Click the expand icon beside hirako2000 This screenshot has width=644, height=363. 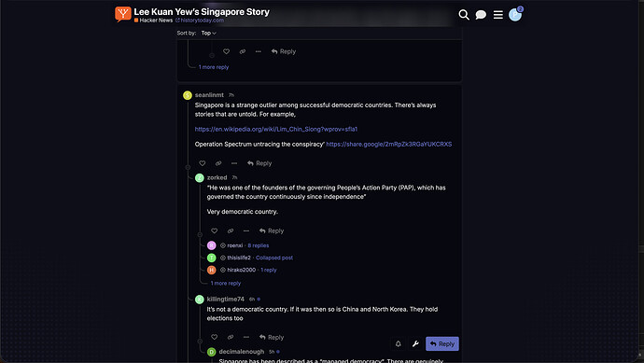coord(223,270)
